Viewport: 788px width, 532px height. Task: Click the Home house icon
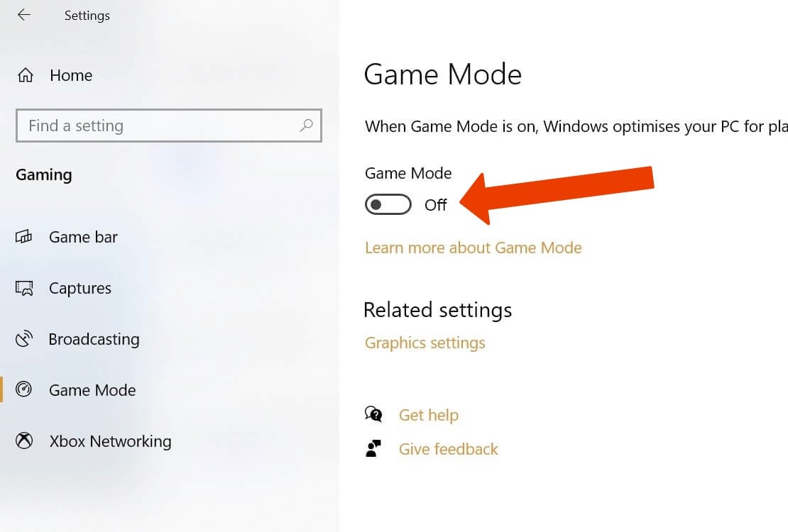pos(24,75)
